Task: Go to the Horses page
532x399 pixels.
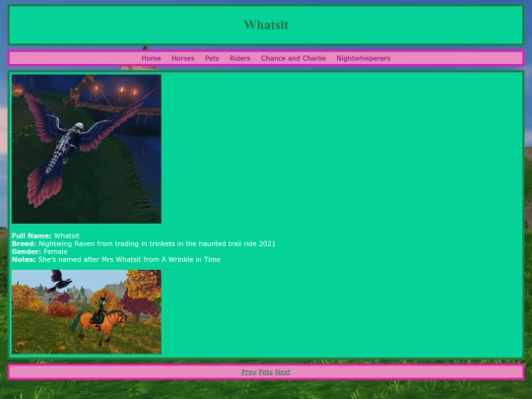Action: [183, 58]
